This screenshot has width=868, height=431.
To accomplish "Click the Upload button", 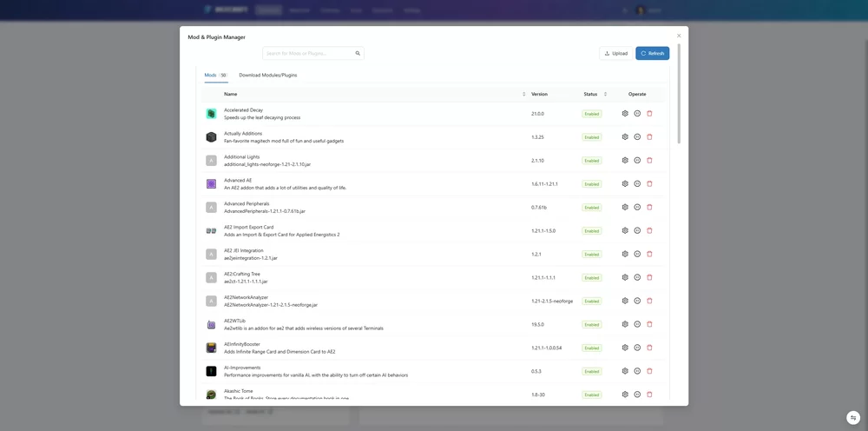I will pyautogui.click(x=615, y=53).
